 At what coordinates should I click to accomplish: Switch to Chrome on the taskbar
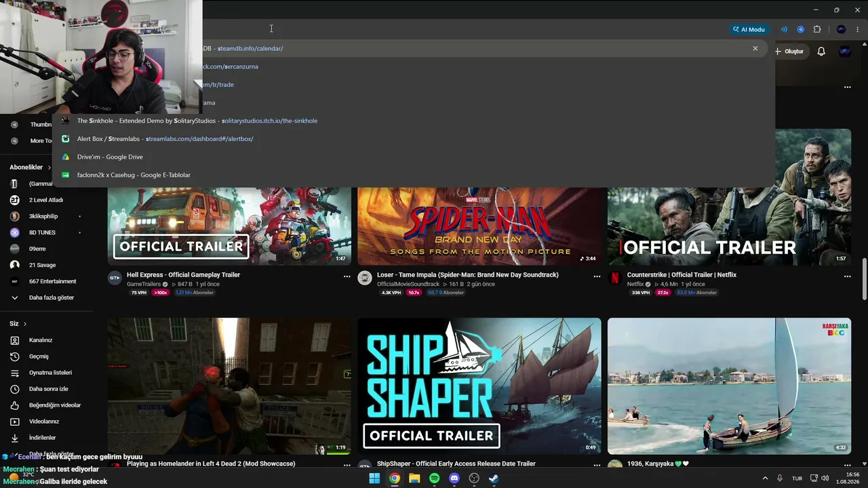[395, 479]
